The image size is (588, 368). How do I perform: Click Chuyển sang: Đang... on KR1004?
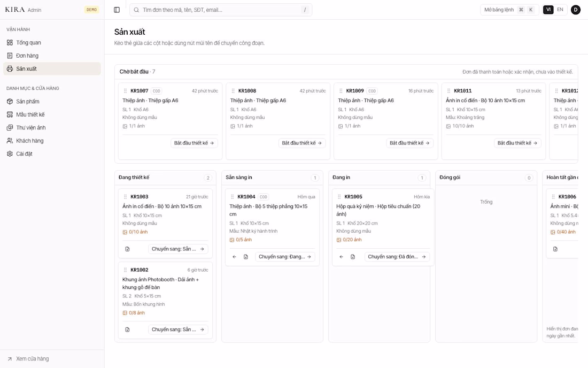(x=285, y=257)
